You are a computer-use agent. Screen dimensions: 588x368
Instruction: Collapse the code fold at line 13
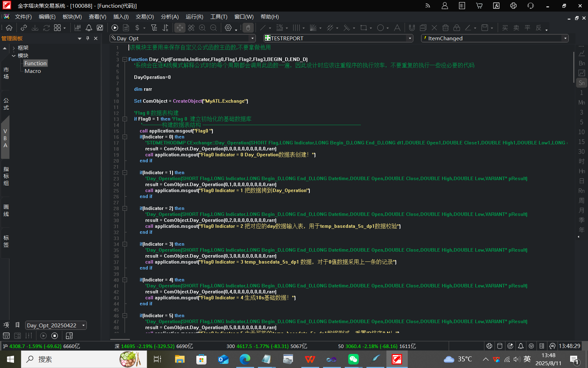[x=125, y=119]
